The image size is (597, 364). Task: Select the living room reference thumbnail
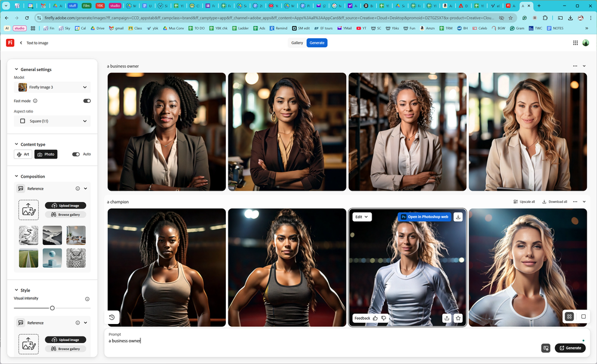[76, 235]
